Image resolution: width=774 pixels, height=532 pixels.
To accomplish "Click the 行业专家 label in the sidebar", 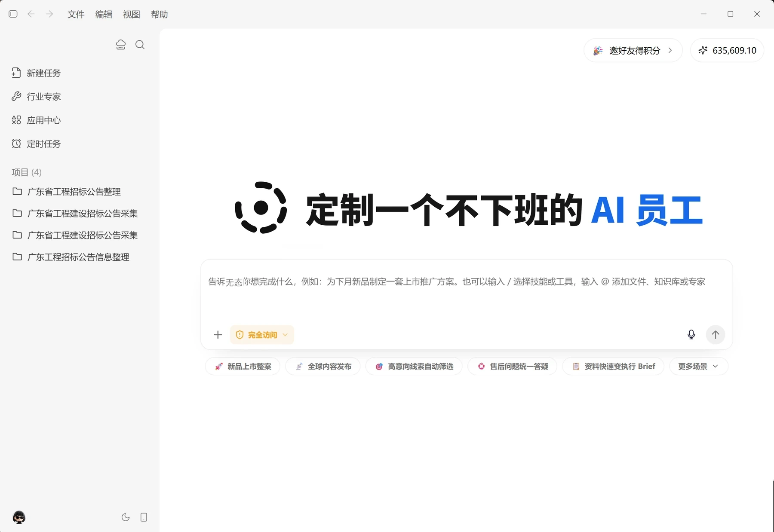I will click(44, 96).
